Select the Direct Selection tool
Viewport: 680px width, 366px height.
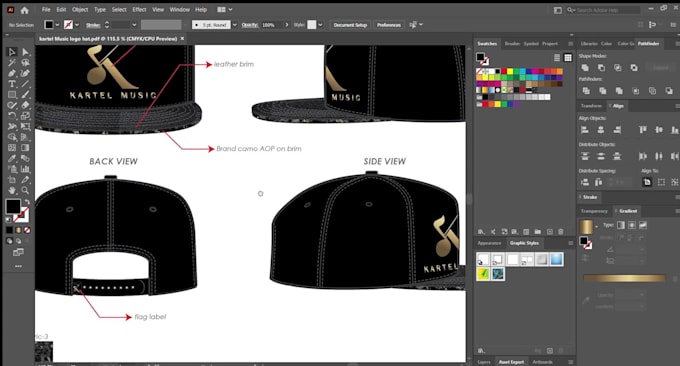coord(26,52)
